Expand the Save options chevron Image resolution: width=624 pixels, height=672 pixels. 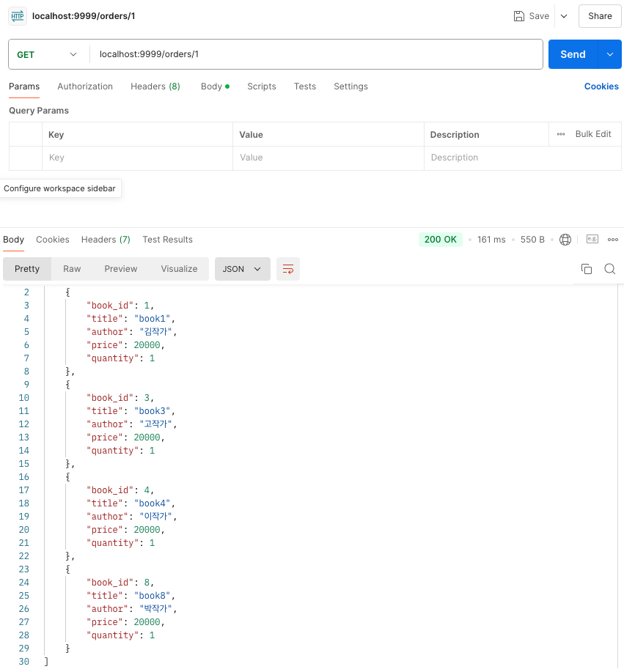(564, 16)
